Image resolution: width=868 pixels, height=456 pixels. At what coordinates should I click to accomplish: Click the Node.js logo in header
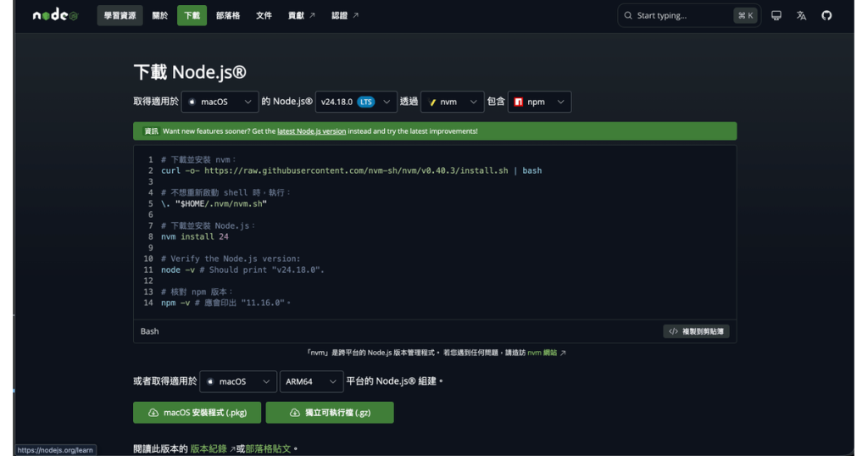point(55,15)
